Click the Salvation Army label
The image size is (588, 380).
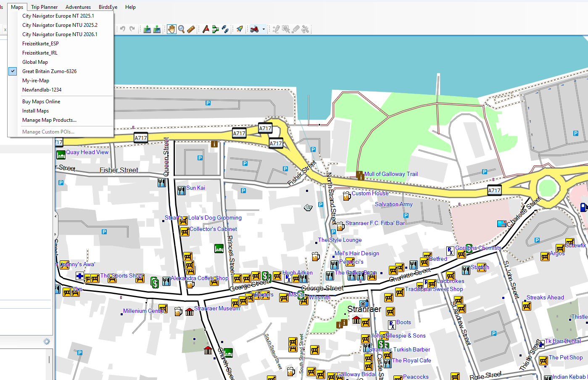[394, 204]
